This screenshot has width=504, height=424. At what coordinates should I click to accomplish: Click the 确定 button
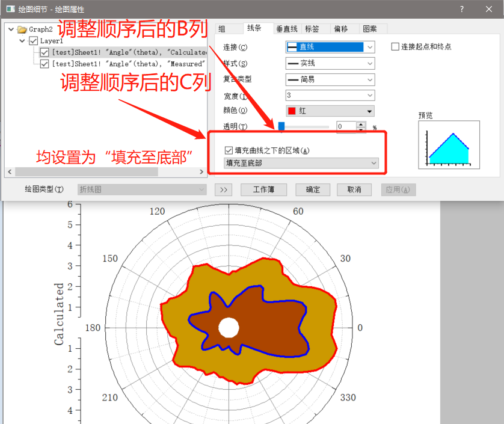tap(313, 189)
